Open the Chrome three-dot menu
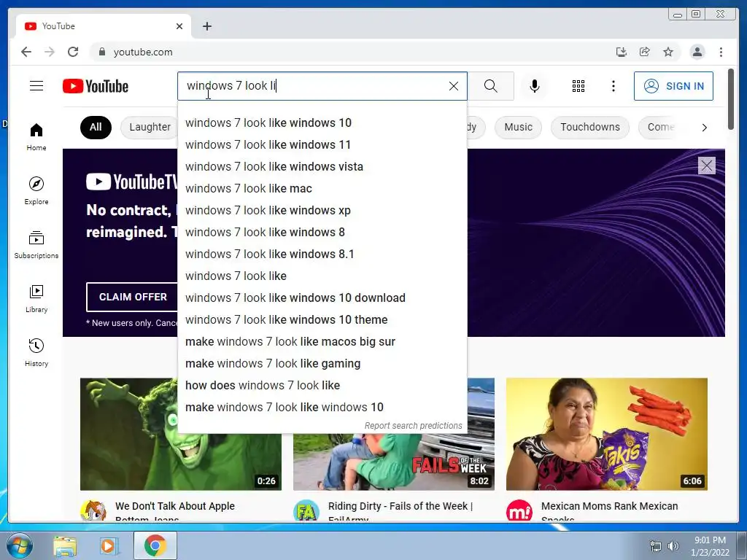Viewport: 747px width, 560px height. click(x=721, y=52)
